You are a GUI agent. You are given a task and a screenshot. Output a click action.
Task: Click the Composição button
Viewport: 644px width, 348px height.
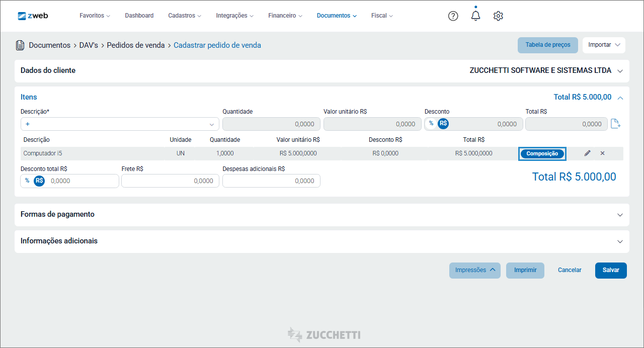point(542,154)
